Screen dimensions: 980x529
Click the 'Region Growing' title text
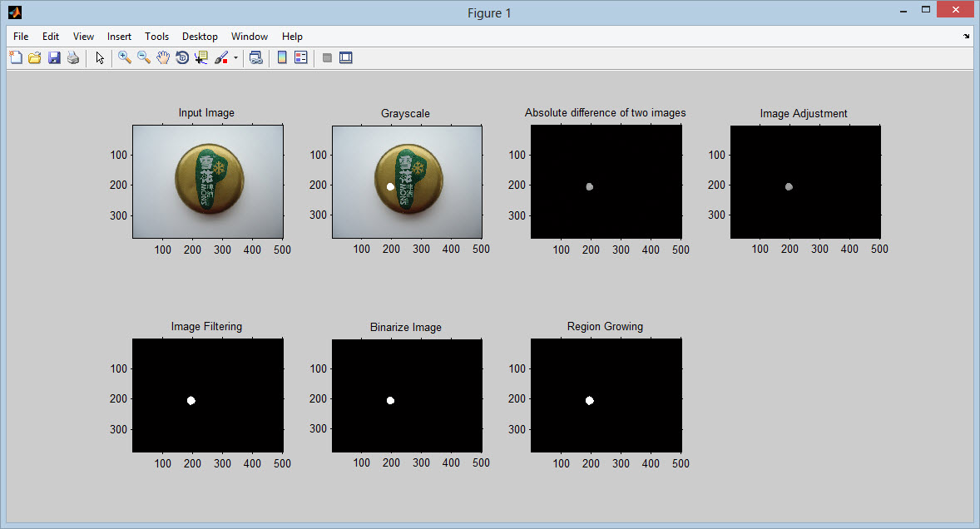pos(605,327)
